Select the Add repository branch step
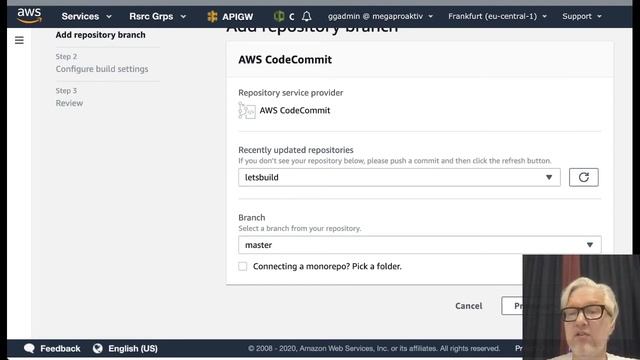 (100, 35)
